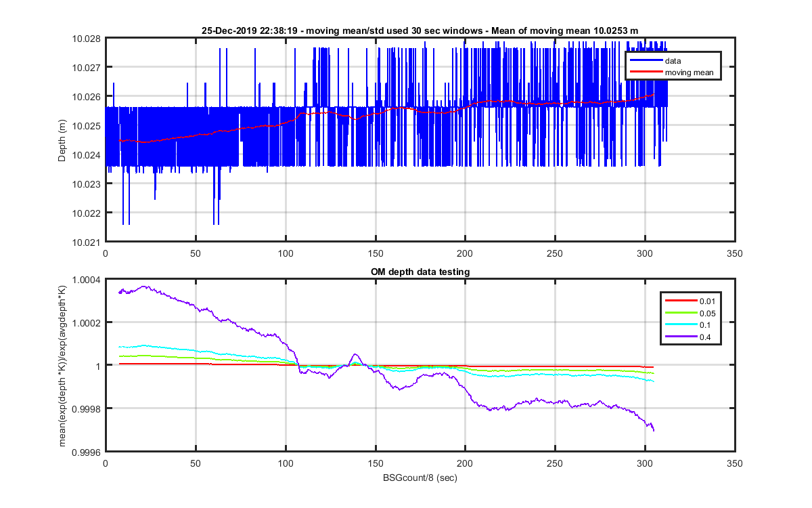Click the cyan 0.1 legend line sample
Screen dimensions: 812x508
[680, 326]
